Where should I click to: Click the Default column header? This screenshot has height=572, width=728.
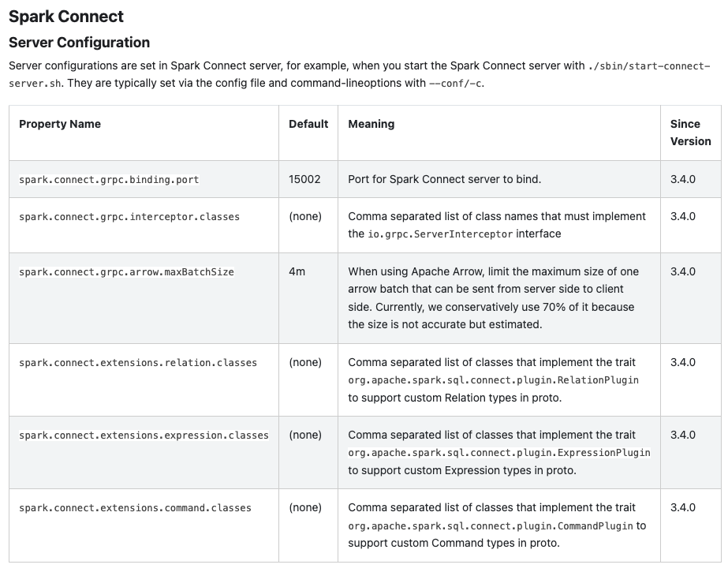pos(308,124)
